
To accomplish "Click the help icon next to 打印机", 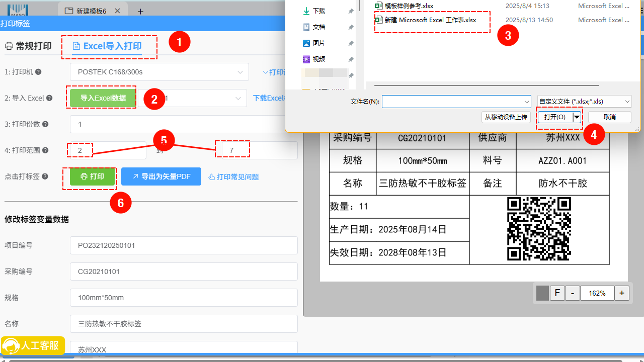I will point(38,72).
